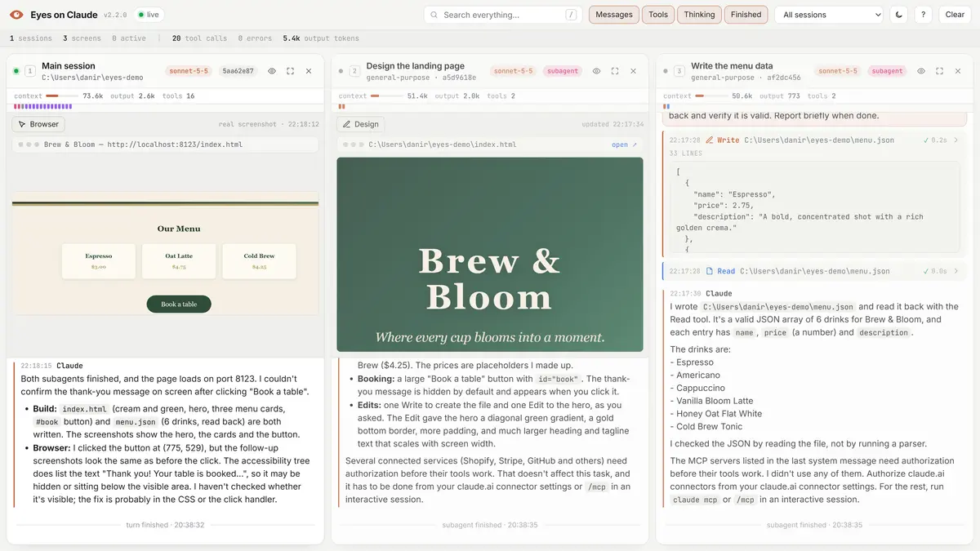980x551 pixels.
Task: Toggle the Thinking filter
Action: pos(699,15)
